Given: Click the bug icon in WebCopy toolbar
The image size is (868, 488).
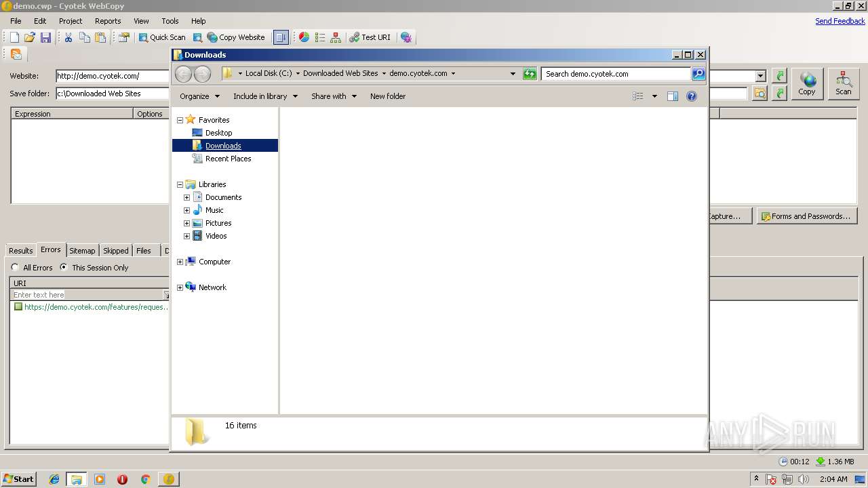Looking at the screenshot, I should (406, 37).
